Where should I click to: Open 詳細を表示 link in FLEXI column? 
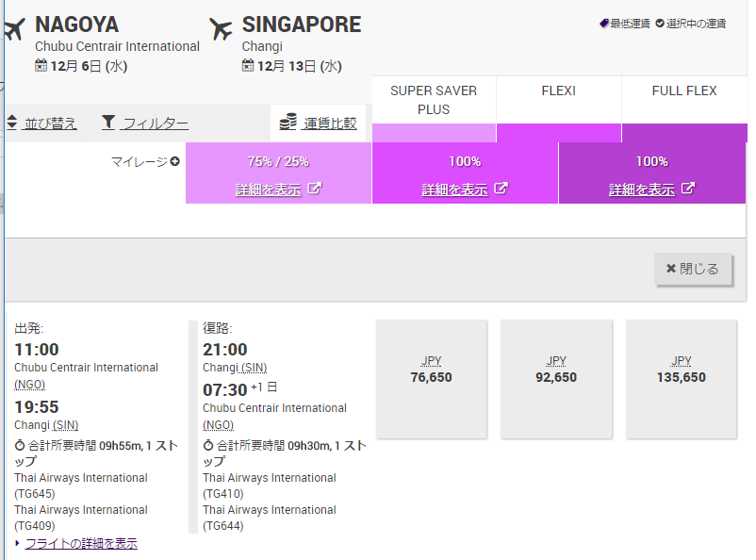click(x=454, y=189)
